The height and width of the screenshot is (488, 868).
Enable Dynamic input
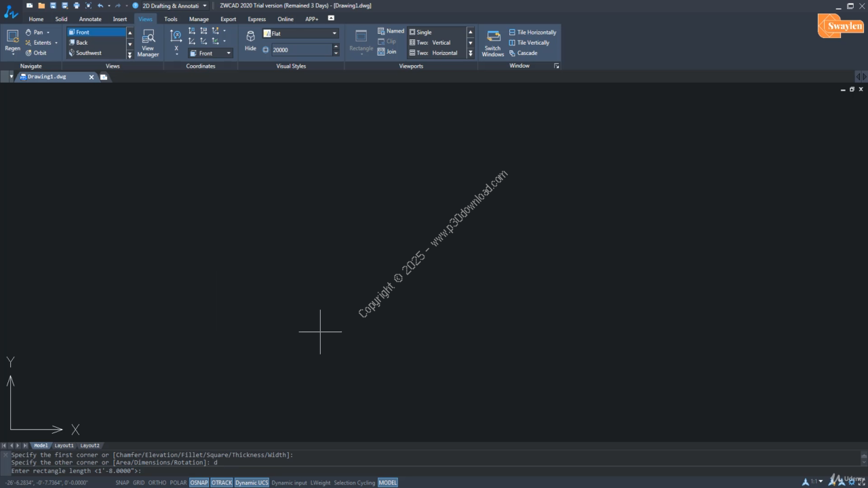tap(290, 483)
